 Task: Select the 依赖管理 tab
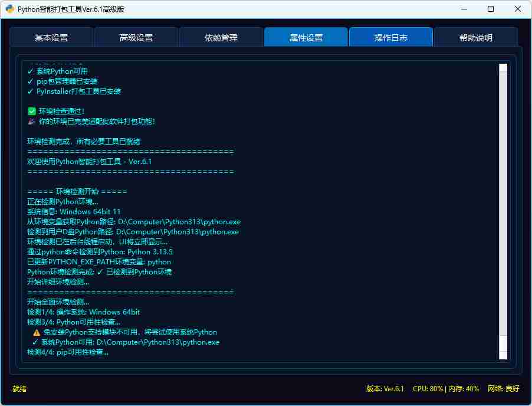pyautogui.click(x=221, y=37)
